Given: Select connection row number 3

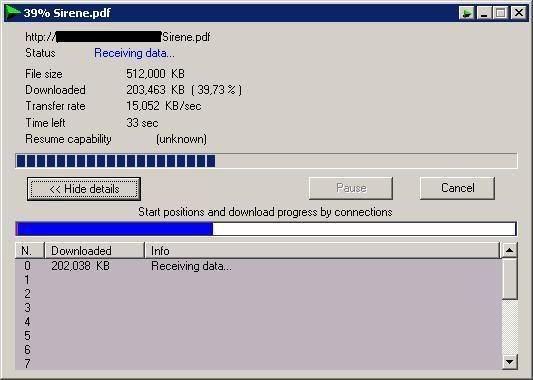Looking at the screenshot, I should click(x=258, y=308).
